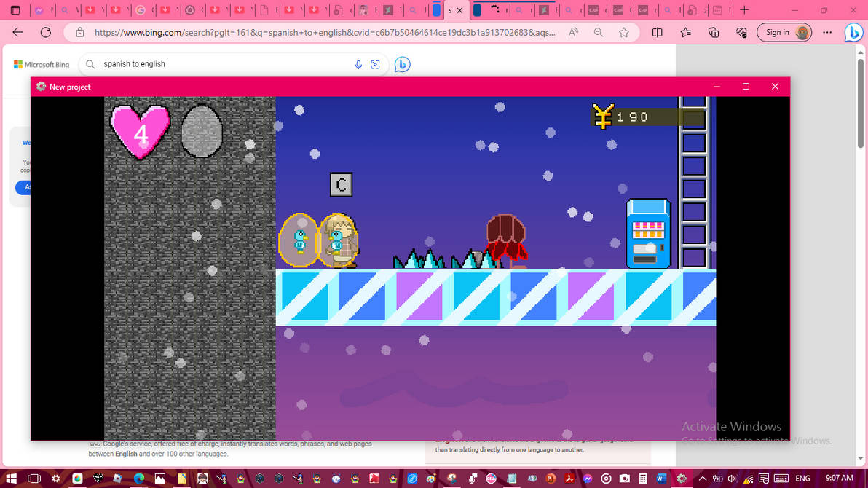Open a new browser tab
The width and height of the screenshot is (868, 488).
pyautogui.click(x=744, y=10)
